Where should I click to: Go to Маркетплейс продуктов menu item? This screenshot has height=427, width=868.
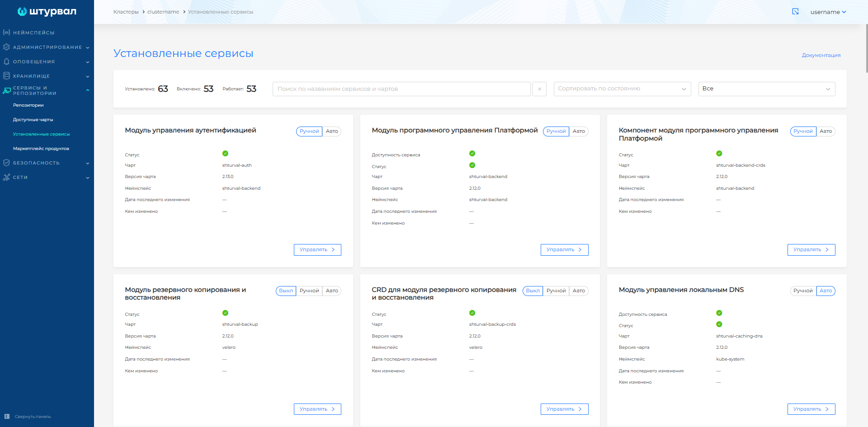(41, 149)
